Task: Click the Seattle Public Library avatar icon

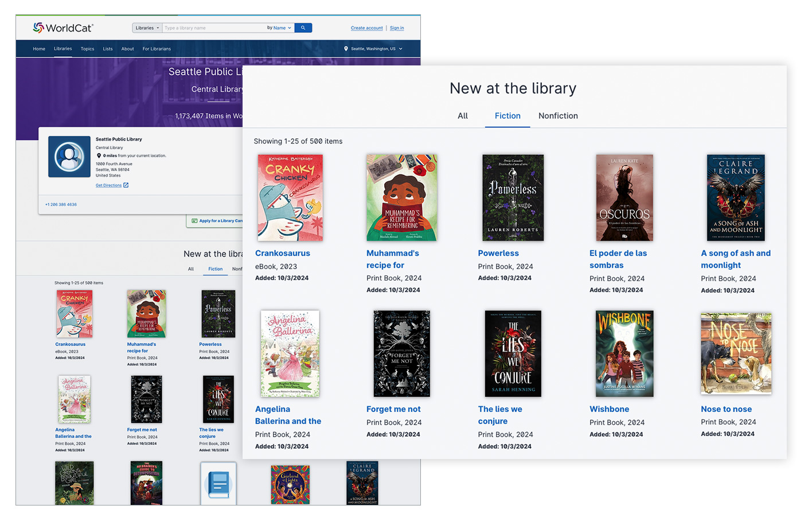Action: click(69, 157)
